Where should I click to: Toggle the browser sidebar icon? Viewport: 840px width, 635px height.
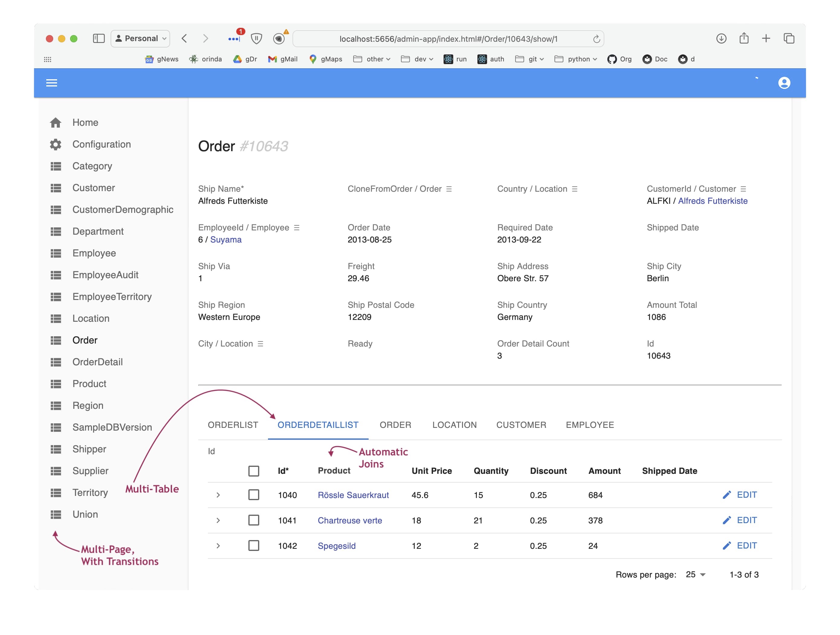point(99,38)
